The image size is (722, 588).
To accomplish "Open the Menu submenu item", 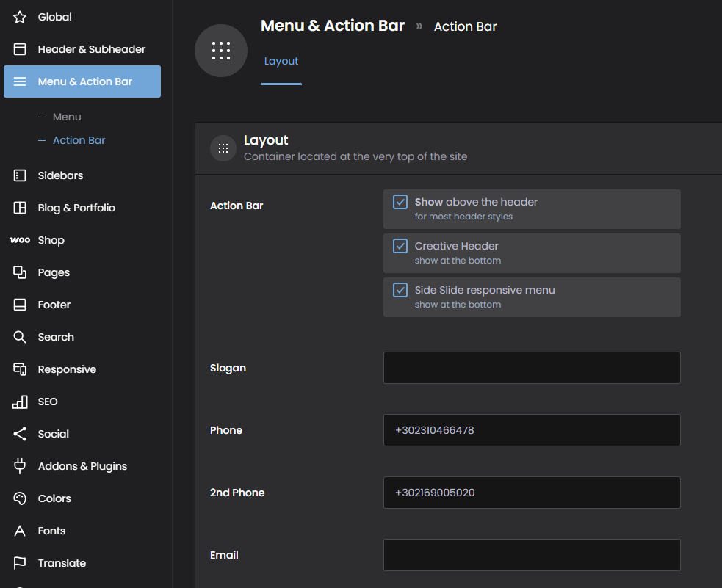I will tap(67, 117).
